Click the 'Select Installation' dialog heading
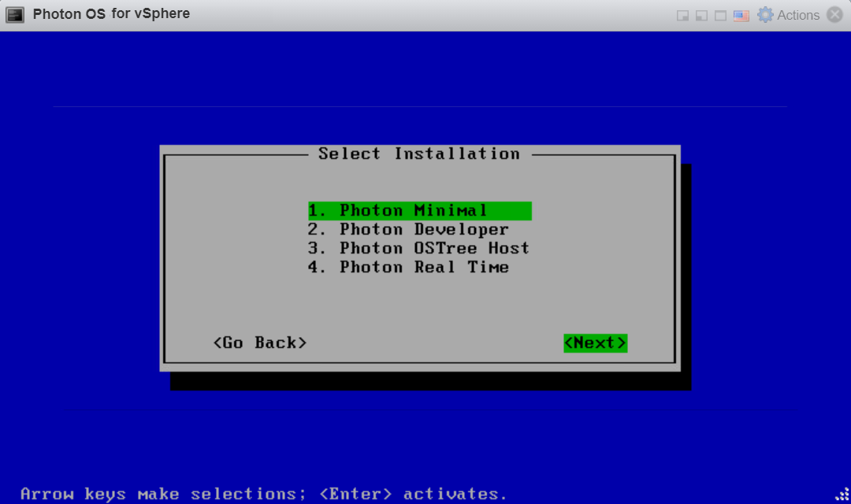Viewport: 851px width, 504px height. coord(419,154)
